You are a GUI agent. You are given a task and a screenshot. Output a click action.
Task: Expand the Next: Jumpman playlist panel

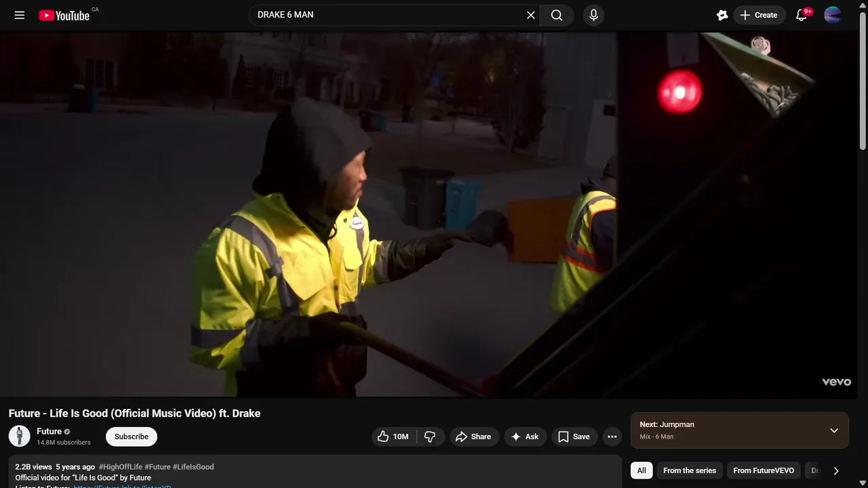point(834,430)
